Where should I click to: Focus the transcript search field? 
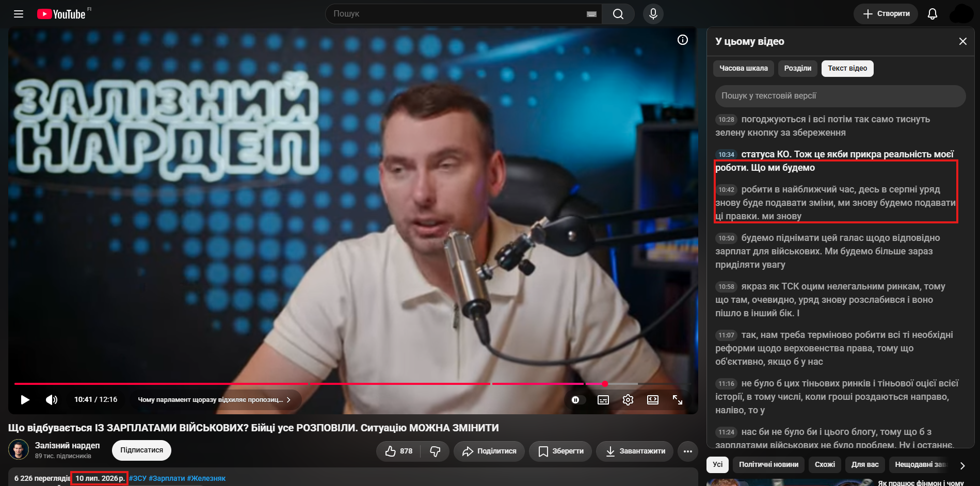click(840, 96)
